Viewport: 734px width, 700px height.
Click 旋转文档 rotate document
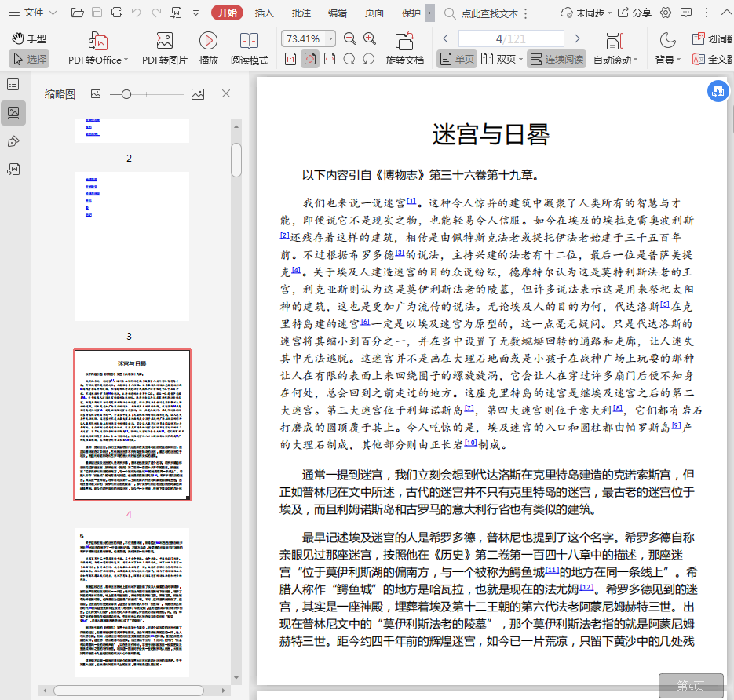tap(405, 48)
